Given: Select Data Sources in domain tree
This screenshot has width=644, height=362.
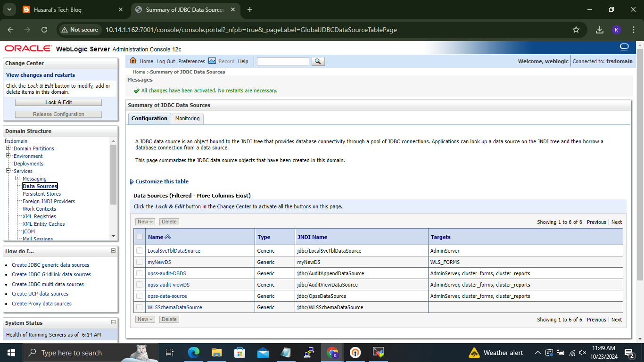Looking at the screenshot, I should coord(40,186).
